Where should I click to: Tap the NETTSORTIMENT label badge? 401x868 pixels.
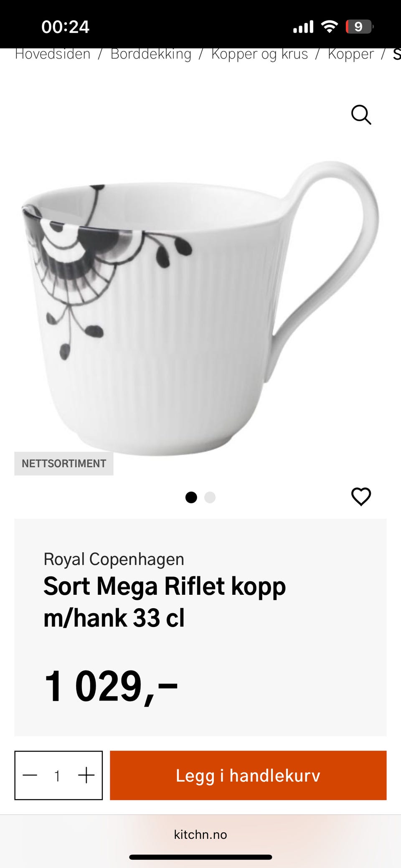[x=64, y=464]
